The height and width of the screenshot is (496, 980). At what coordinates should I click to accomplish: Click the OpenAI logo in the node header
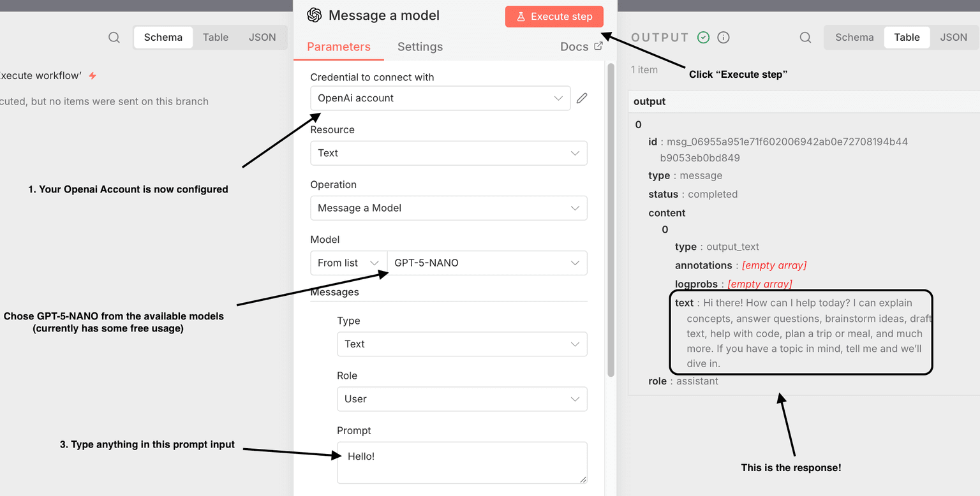[314, 15]
